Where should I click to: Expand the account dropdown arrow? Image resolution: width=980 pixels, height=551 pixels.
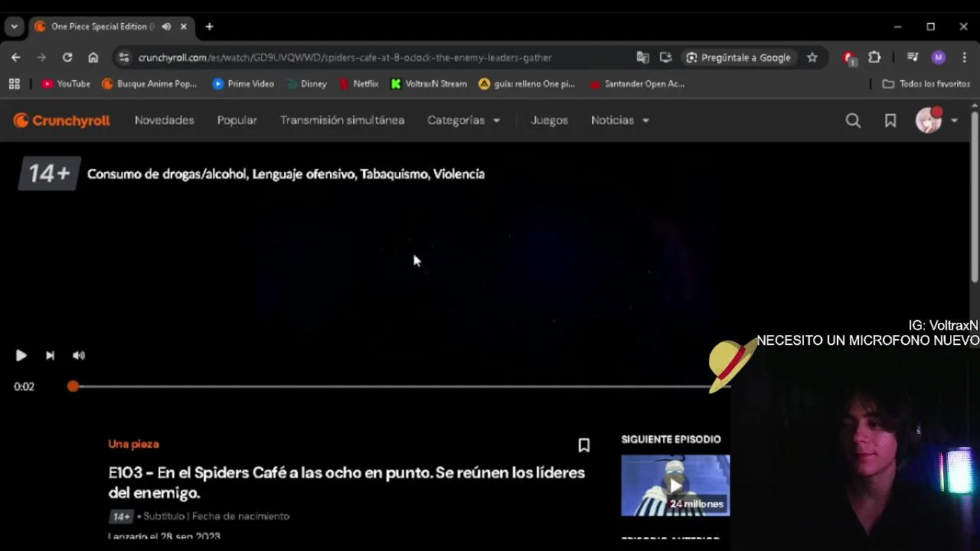[x=954, y=120]
